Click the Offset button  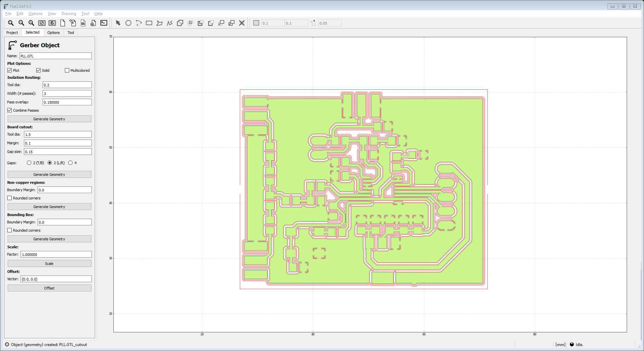49,288
